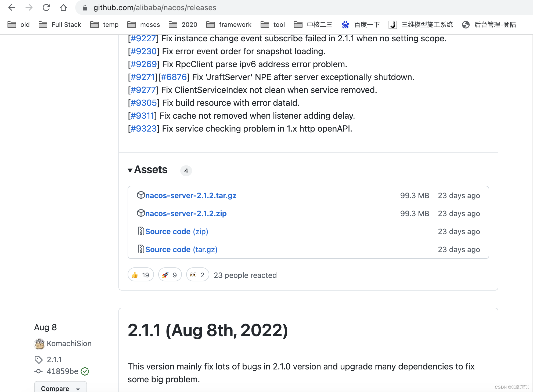Image resolution: width=533 pixels, height=392 pixels.
Task: Click file-zip icon beside Source code (zip)
Action: click(x=141, y=231)
